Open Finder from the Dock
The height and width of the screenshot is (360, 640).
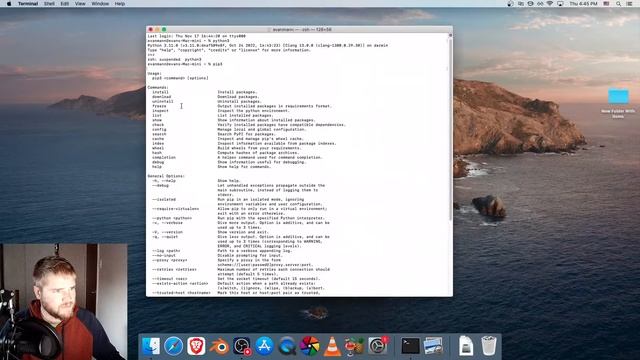pos(151,346)
